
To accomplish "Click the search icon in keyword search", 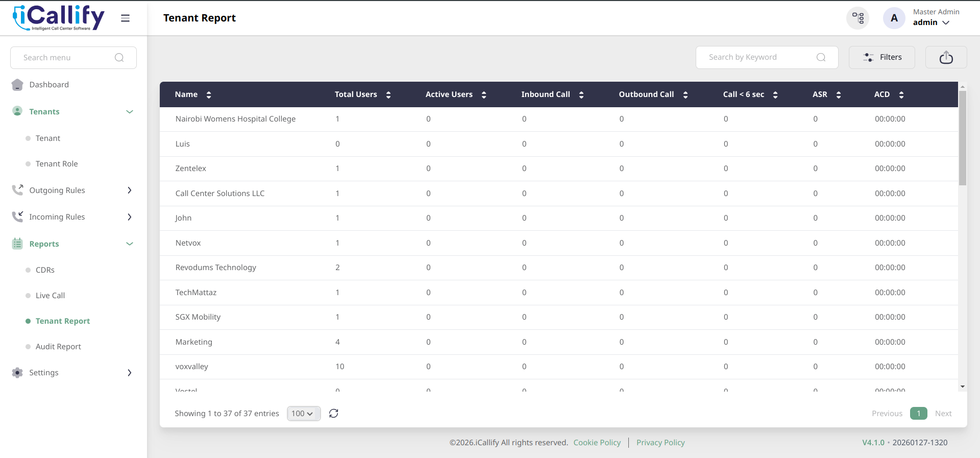I will (821, 58).
